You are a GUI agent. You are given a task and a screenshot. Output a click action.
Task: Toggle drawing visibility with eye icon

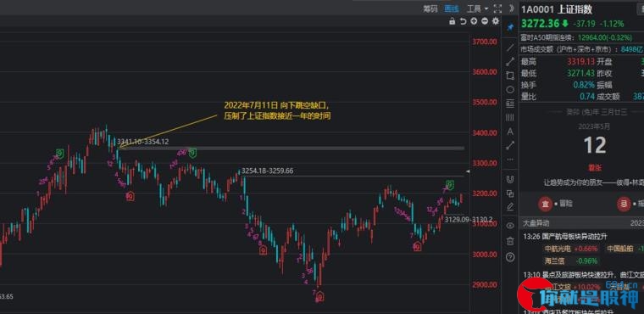tap(510, 226)
